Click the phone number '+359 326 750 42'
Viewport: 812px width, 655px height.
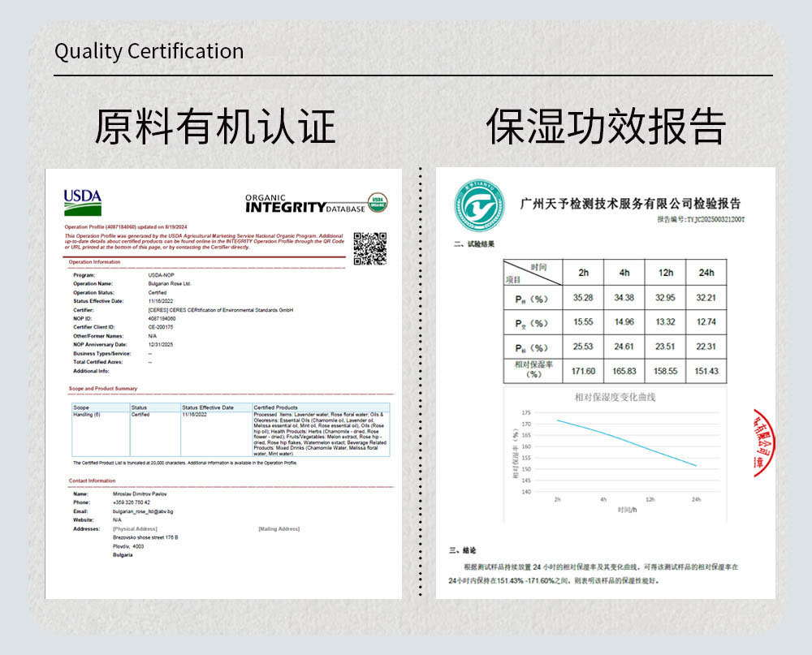click(x=132, y=502)
